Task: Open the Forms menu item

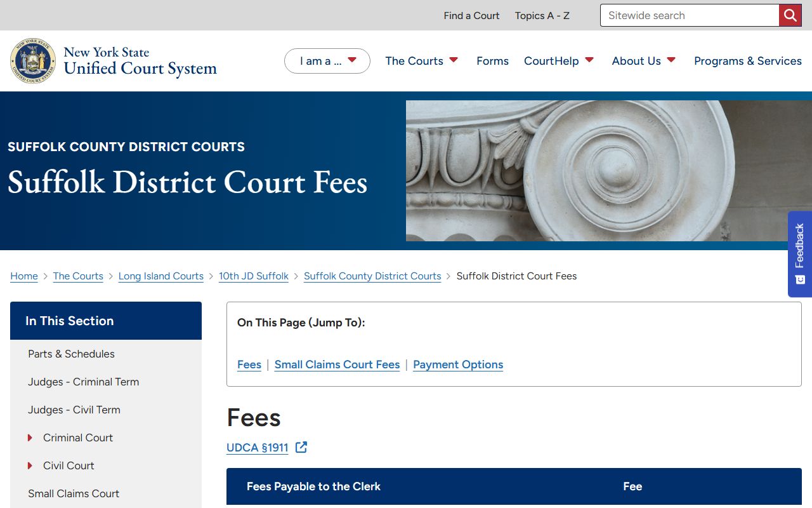Action: click(492, 61)
